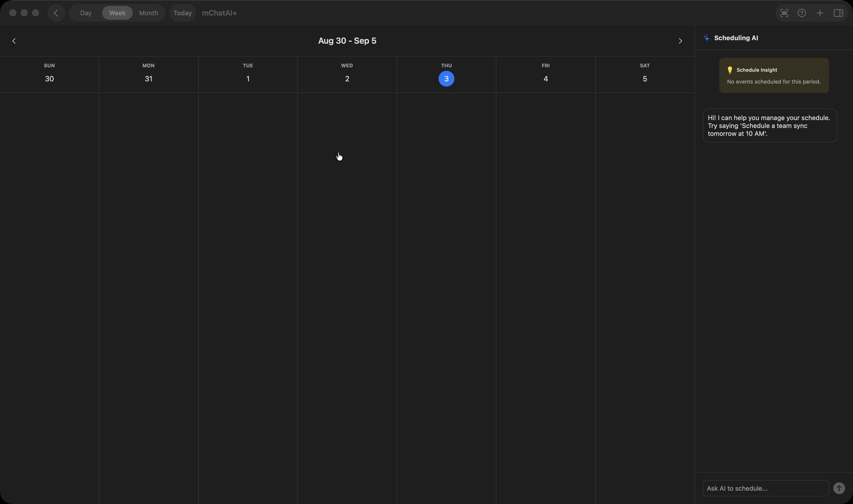Switch to Month view
Viewport: 853px width, 504px height.
149,13
